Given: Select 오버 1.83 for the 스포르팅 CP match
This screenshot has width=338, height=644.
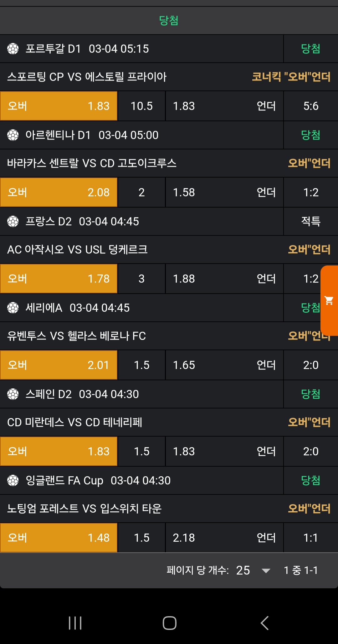Looking at the screenshot, I should coord(59,106).
